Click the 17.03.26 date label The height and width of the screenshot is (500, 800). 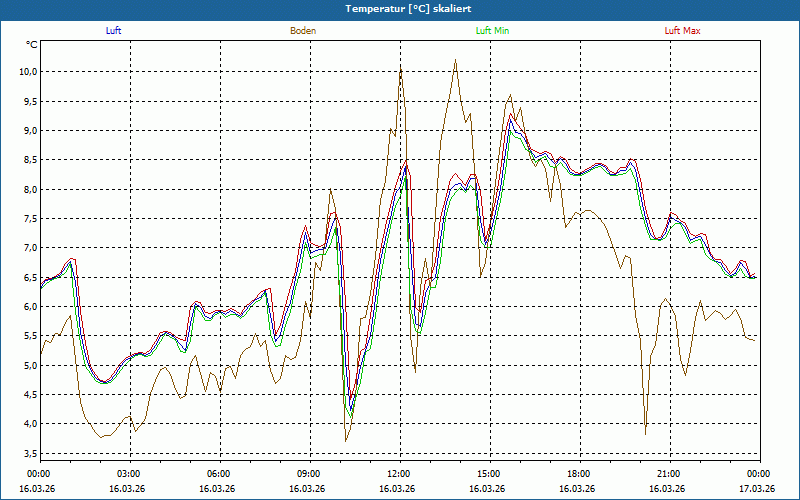(758, 489)
